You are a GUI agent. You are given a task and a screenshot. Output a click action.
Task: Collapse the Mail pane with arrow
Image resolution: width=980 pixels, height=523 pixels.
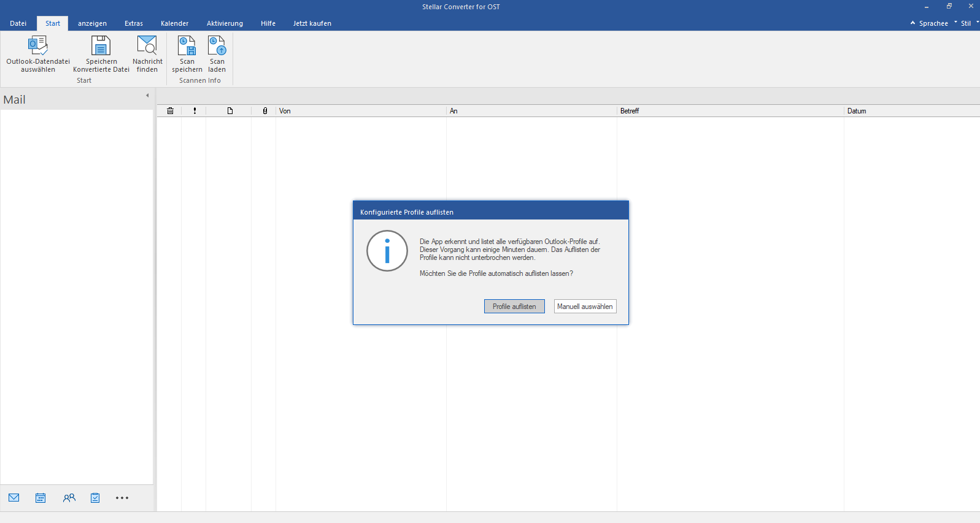point(147,96)
